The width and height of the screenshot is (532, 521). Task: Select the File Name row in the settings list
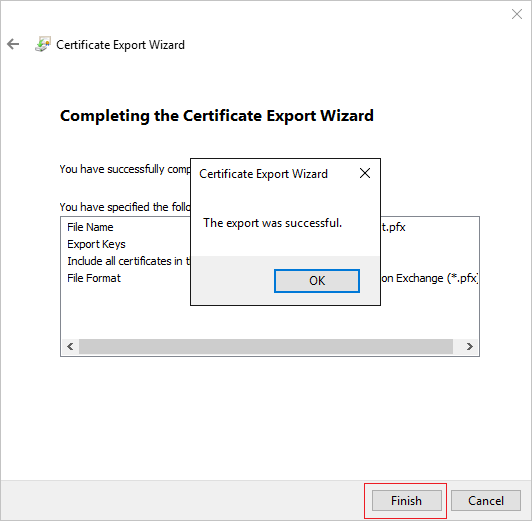(x=270, y=227)
